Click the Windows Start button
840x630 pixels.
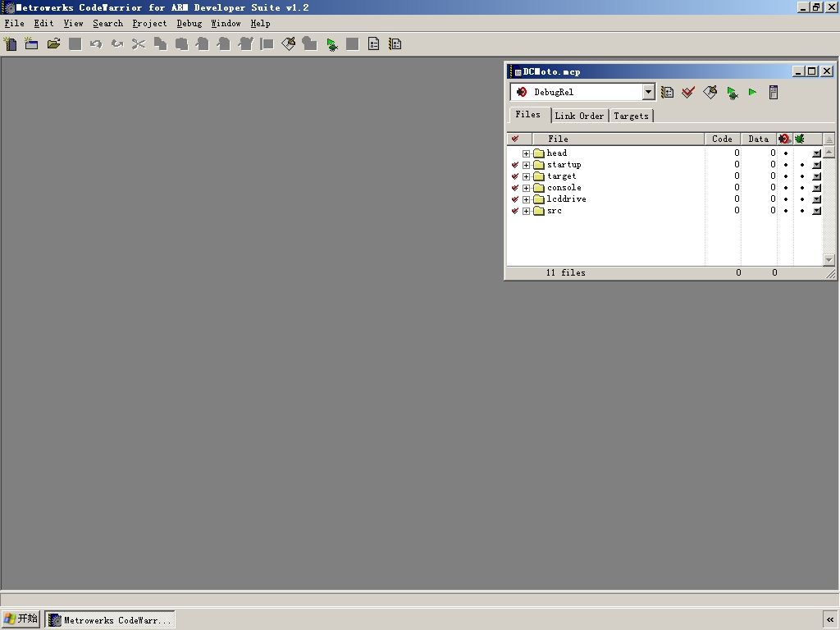tap(21, 619)
